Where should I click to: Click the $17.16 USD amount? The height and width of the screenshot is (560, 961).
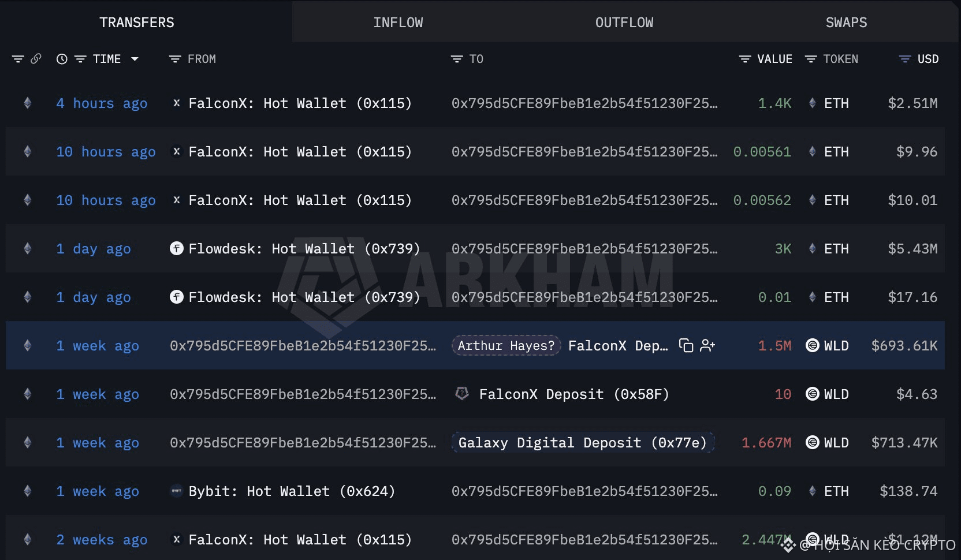pyautogui.click(x=912, y=297)
